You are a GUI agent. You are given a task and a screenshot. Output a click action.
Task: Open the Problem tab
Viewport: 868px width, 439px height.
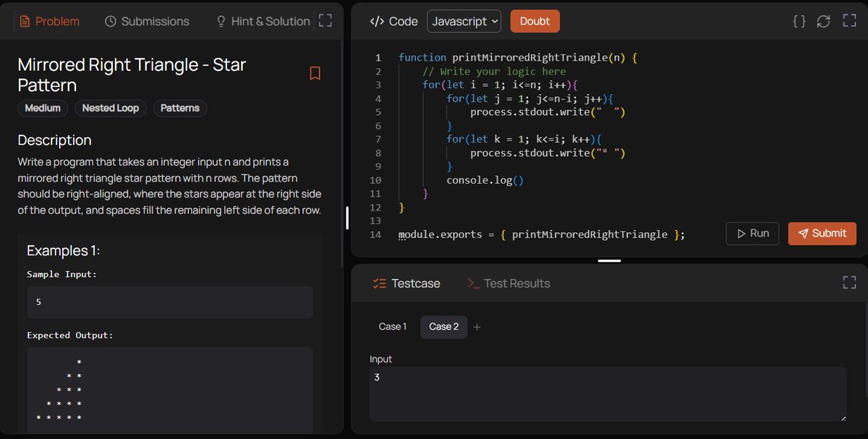point(49,21)
